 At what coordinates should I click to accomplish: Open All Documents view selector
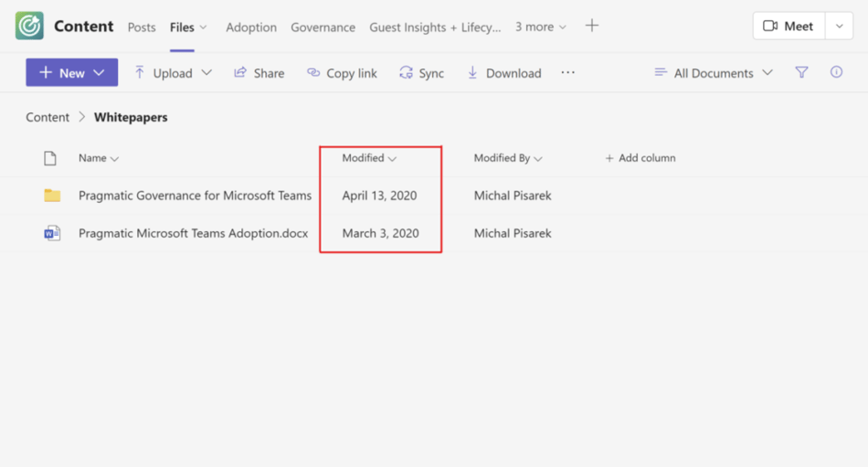714,72
